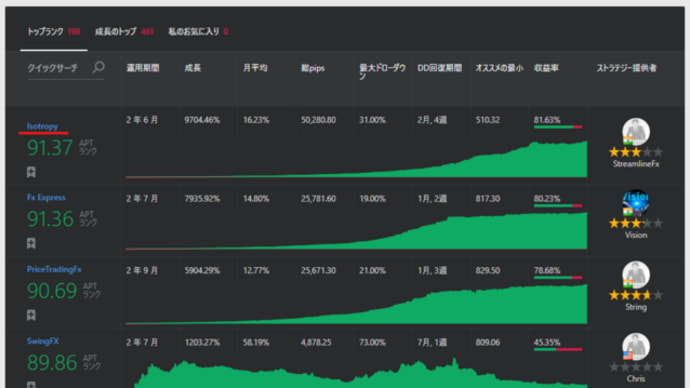690x388 pixels.
Task: Open the Isotropy strategy link
Action: tap(42, 126)
